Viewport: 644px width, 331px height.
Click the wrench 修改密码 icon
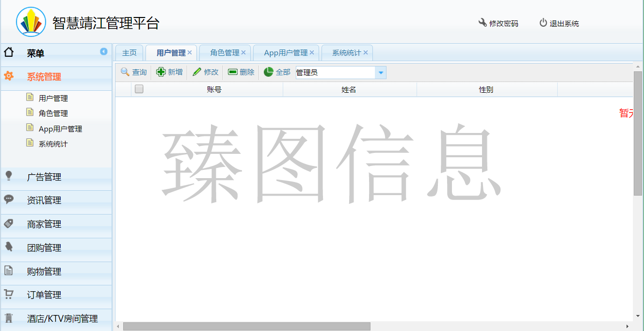point(483,23)
